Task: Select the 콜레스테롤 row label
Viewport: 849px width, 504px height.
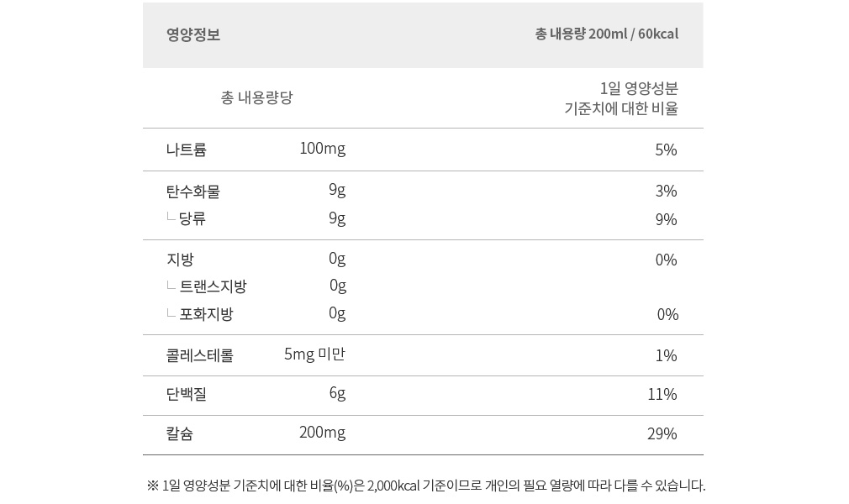Action: point(200,355)
